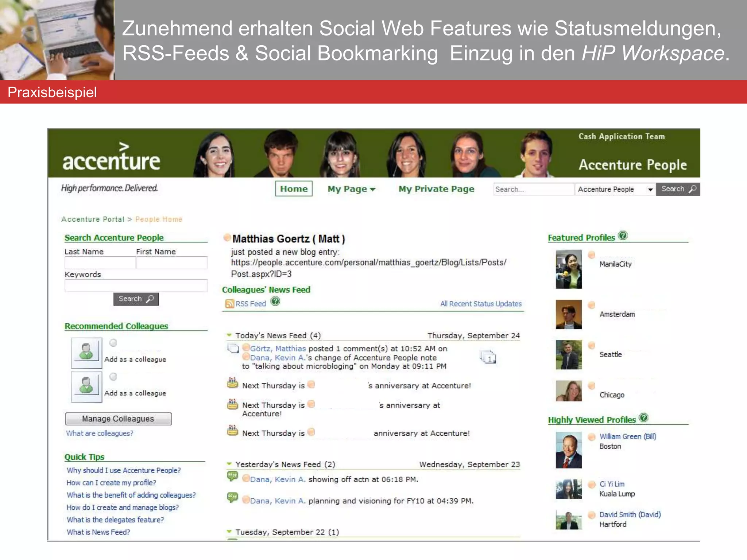Screen dimensions: 747x560
Task: Click the comment count icon in today's feed
Action: (x=488, y=357)
